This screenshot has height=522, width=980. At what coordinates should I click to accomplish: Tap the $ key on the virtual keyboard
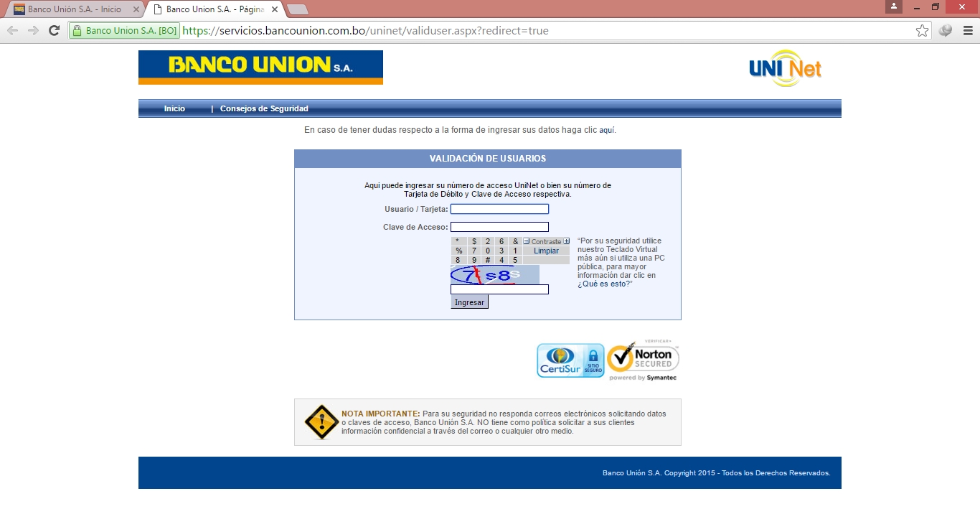click(x=474, y=241)
